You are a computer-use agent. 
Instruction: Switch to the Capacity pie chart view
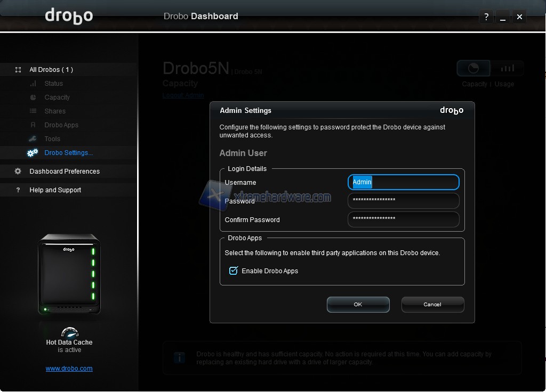pyautogui.click(x=473, y=68)
